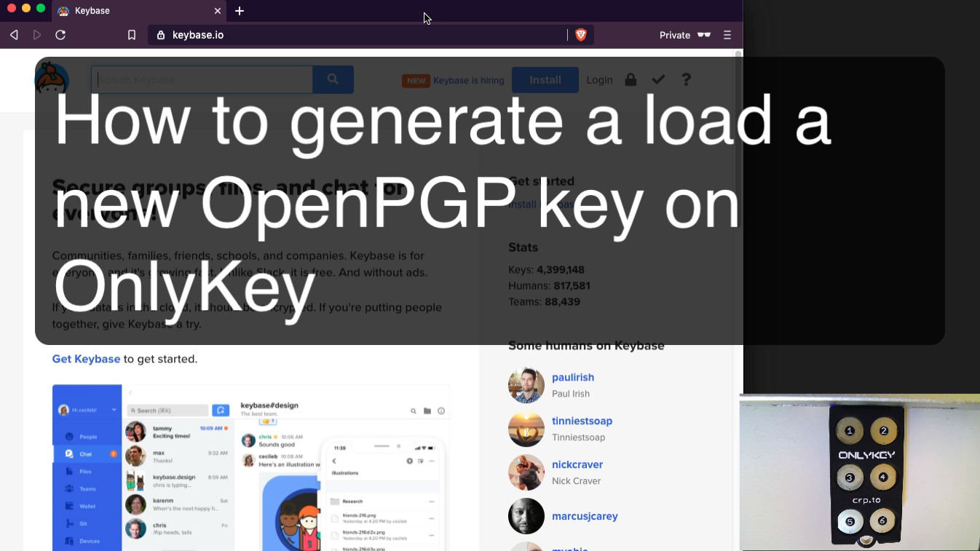980x551 pixels.
Task: Select the Keybase browser tab
Action: (139, 11)
